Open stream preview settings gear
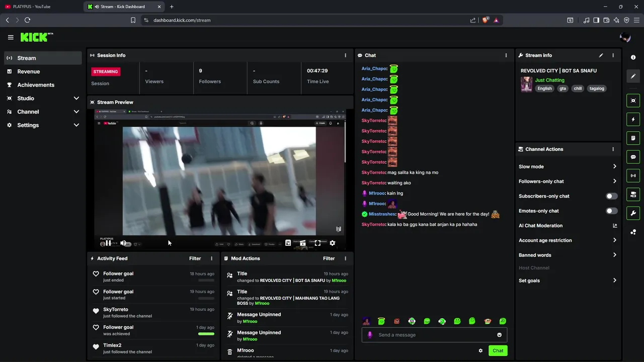The width and height of the screenshot is (644, 362). (x=332, y=243)
